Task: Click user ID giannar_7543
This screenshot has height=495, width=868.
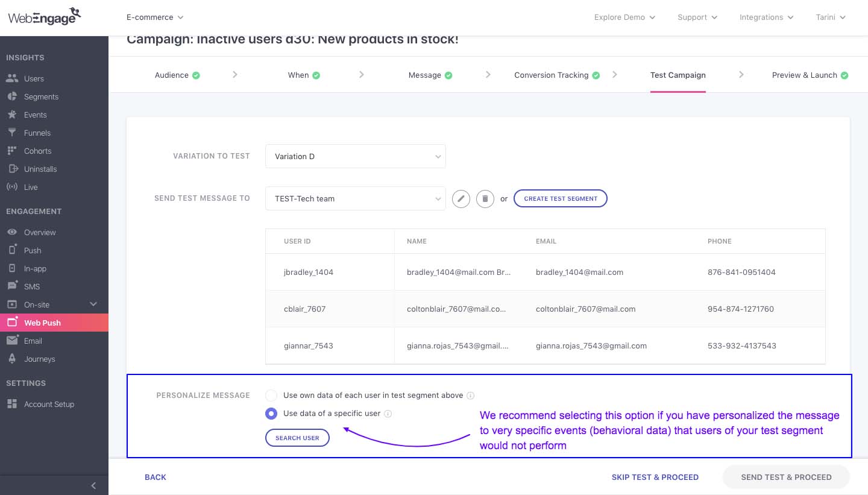Action: 309,345
